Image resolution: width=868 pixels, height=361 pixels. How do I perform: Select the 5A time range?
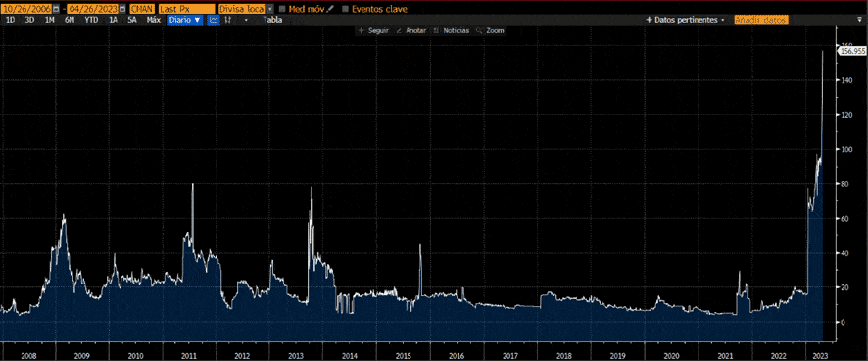[x=131, y=20]
